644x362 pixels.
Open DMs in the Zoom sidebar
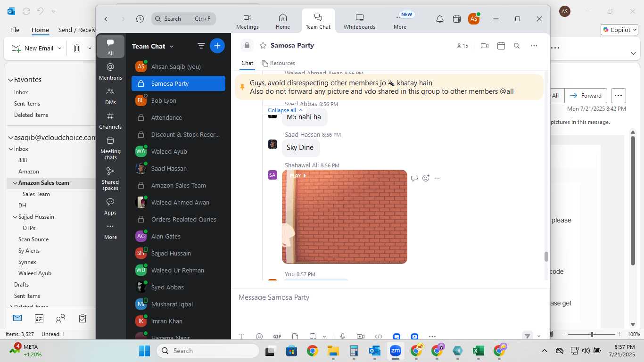pyautogui.click(x=110, y=96)
